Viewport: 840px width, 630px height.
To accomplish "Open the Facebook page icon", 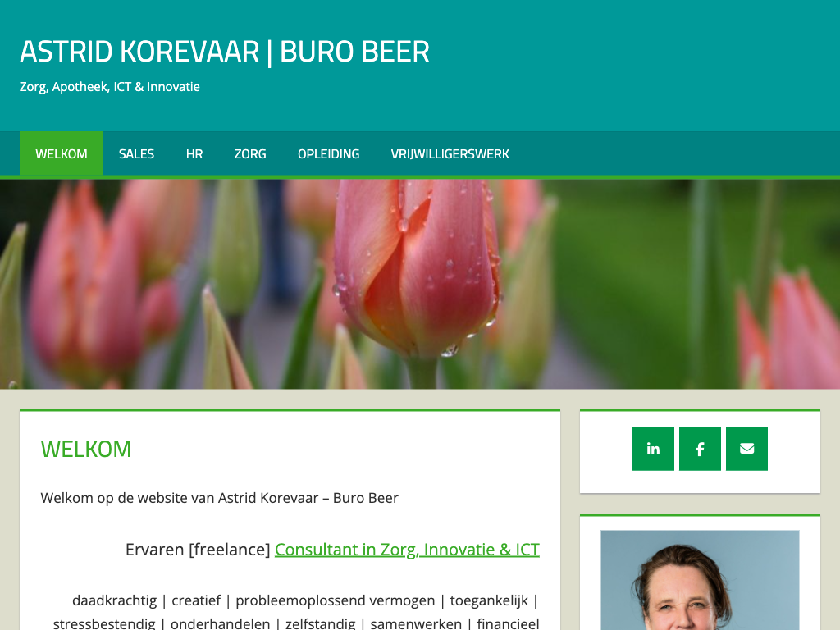I will click(x=700, y=449).
